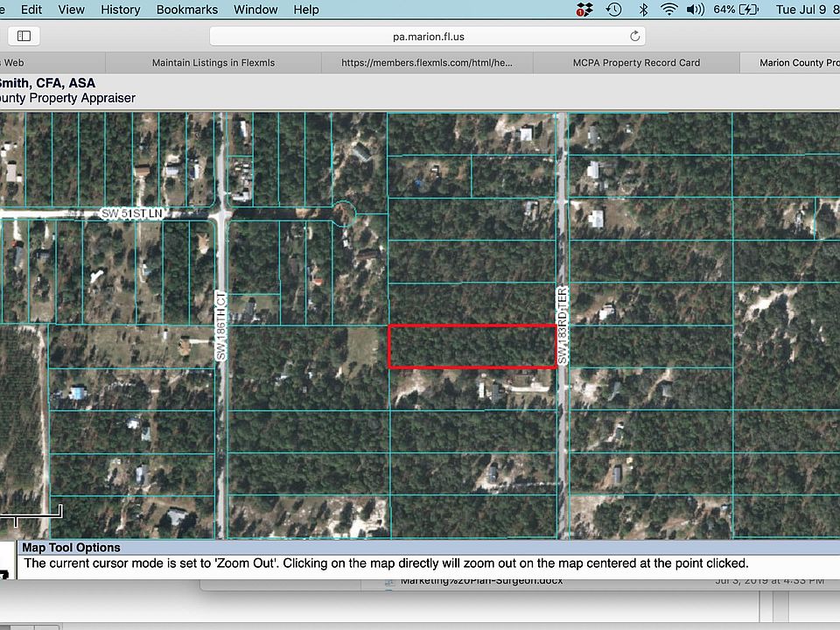This screenshot has height=630, width=840.
Task: Reload the page using address bar icon
Action: 634,36
